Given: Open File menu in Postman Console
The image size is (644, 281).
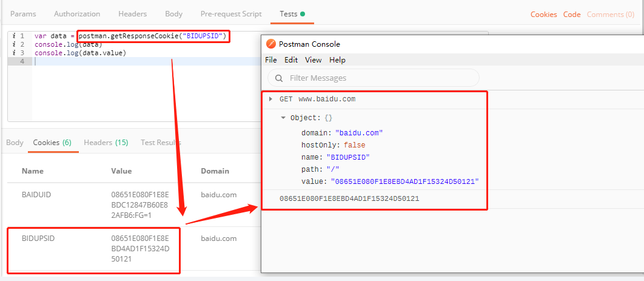Looking at the screenshot, I should coord(271,60).
